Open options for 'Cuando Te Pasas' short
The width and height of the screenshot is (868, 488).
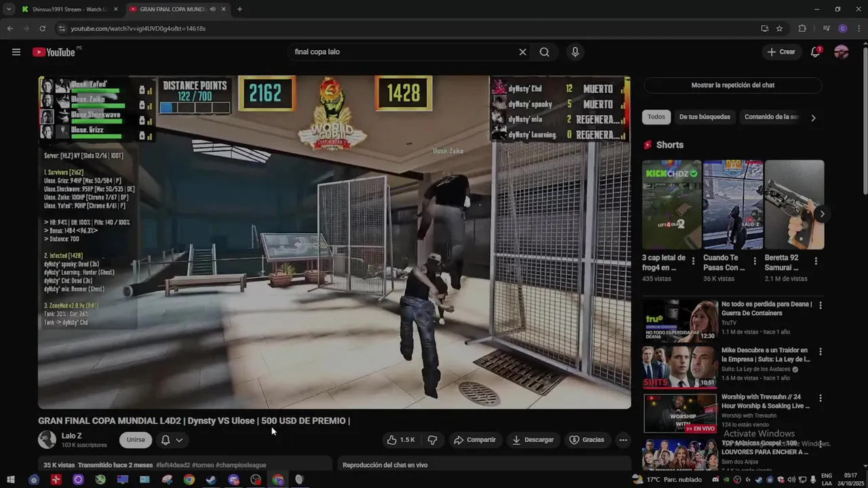point(754,261)
